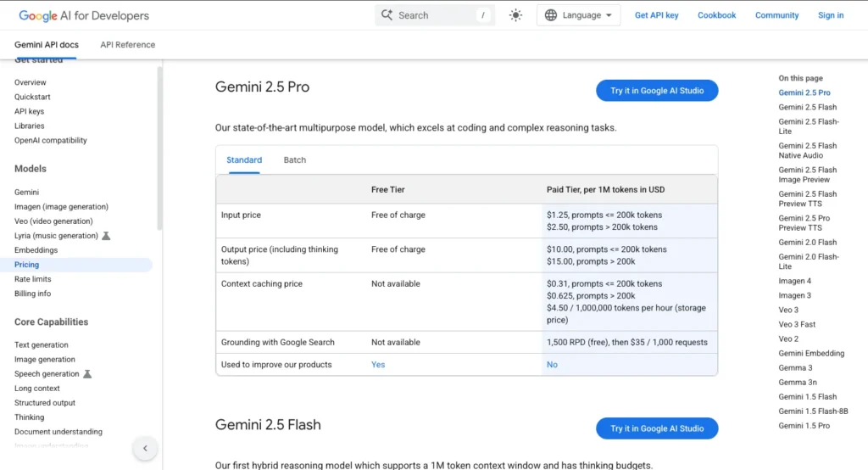The image size is (868, 470).
Task: Open Lyria (music generation) page
Action: tap(56, 236)
